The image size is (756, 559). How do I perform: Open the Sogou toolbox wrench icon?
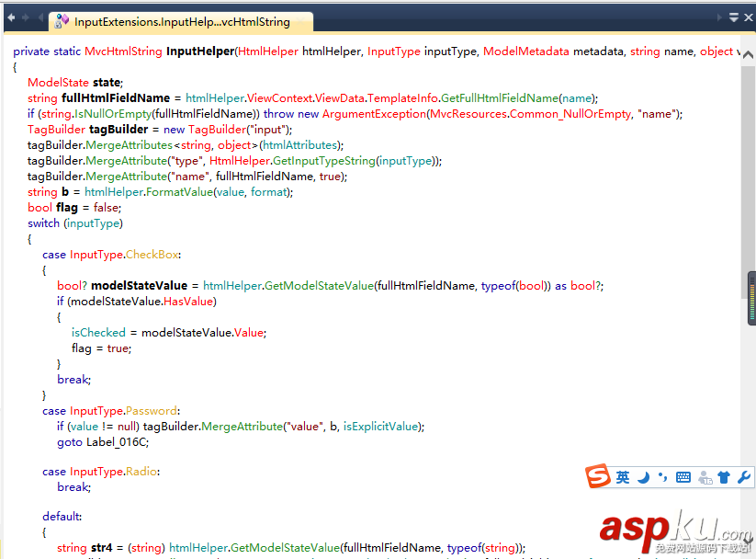click(742, 476)
